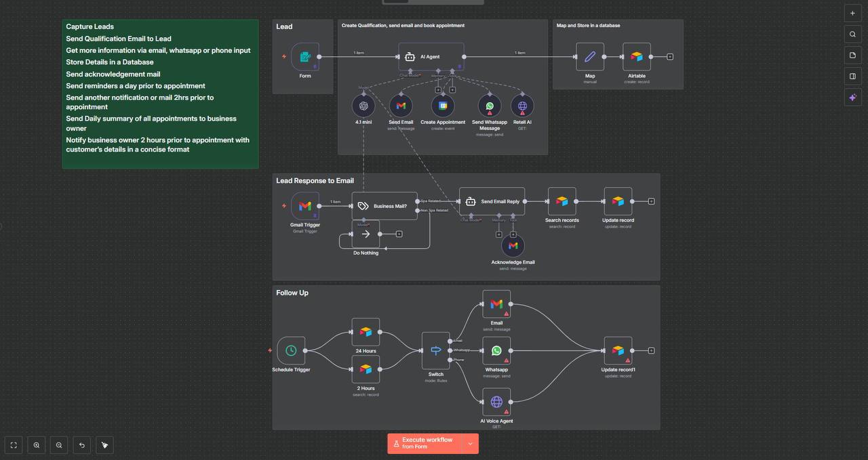
Task: Open the AI assistant sparkle button
Action: click(852, 97)
